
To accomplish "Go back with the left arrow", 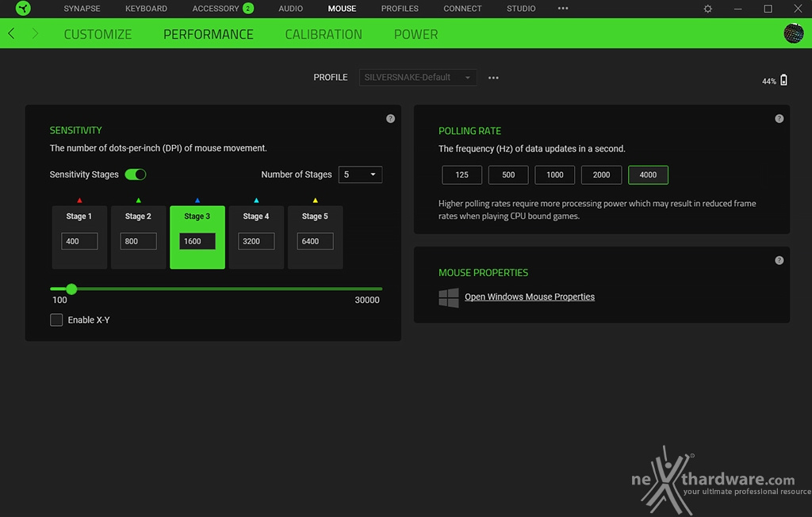I will tap(11, 33).
